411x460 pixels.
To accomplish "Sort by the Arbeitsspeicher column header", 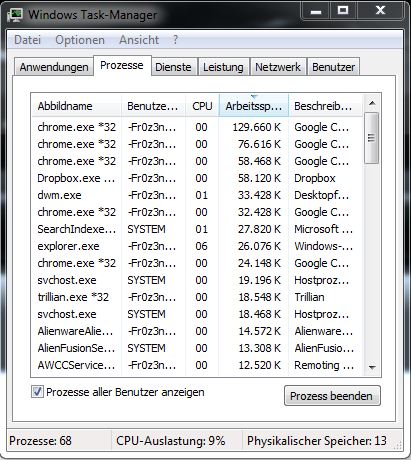I will [254, 106].
